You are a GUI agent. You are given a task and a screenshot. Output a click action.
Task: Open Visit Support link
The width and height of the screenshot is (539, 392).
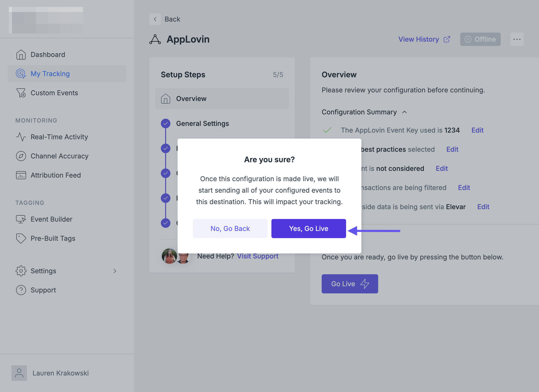point(258,256)
